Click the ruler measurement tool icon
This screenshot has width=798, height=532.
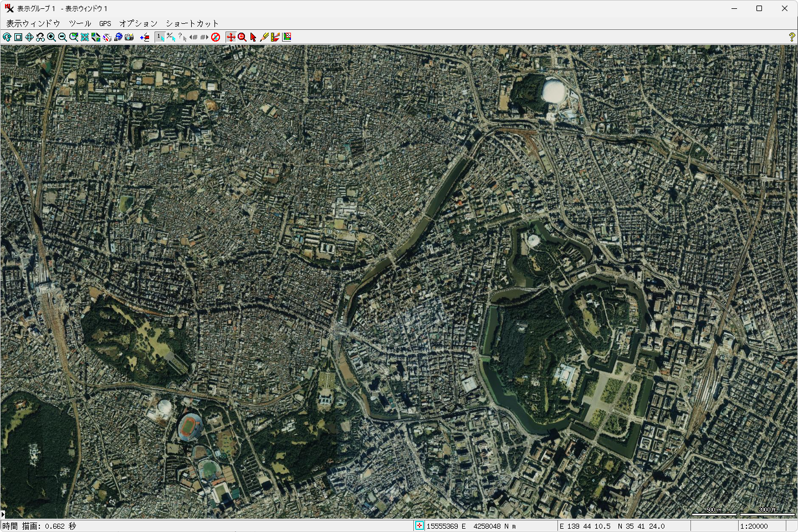(275, 37)
